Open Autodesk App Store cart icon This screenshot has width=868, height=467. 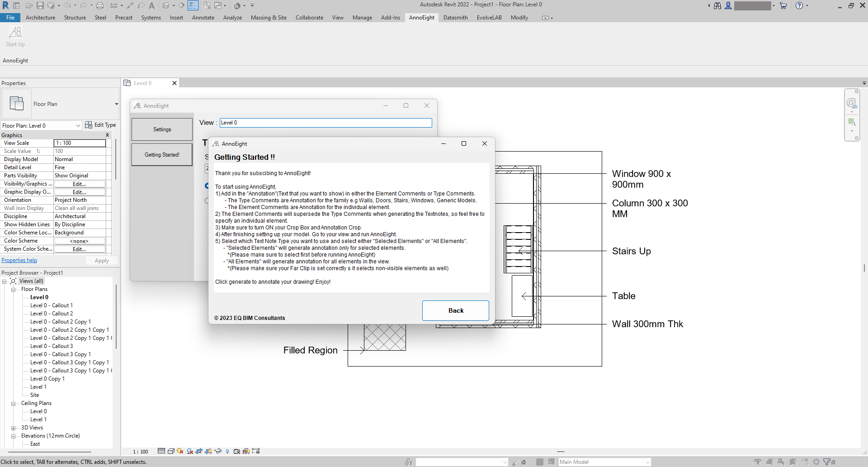click(x=783, y=5)
